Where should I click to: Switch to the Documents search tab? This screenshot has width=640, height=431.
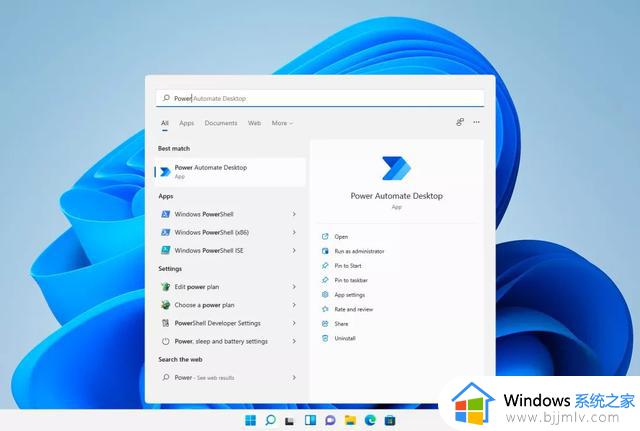pyautogui.click(x=221, y=123)
